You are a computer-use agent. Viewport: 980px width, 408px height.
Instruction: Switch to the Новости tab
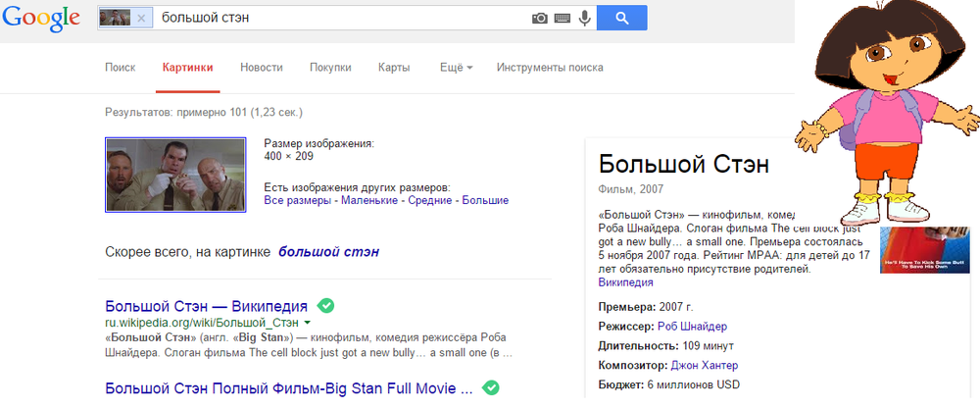point(261,68)
